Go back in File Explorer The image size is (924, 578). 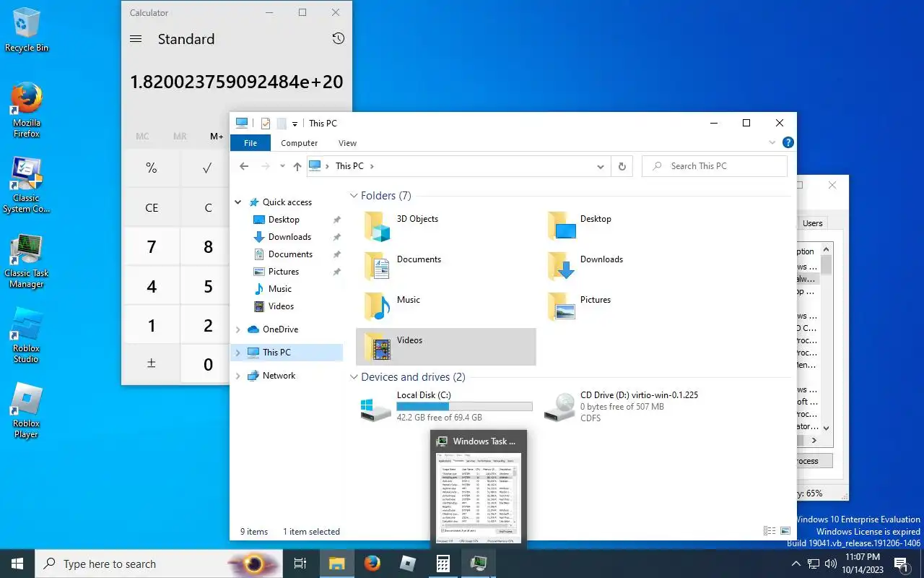244,166
